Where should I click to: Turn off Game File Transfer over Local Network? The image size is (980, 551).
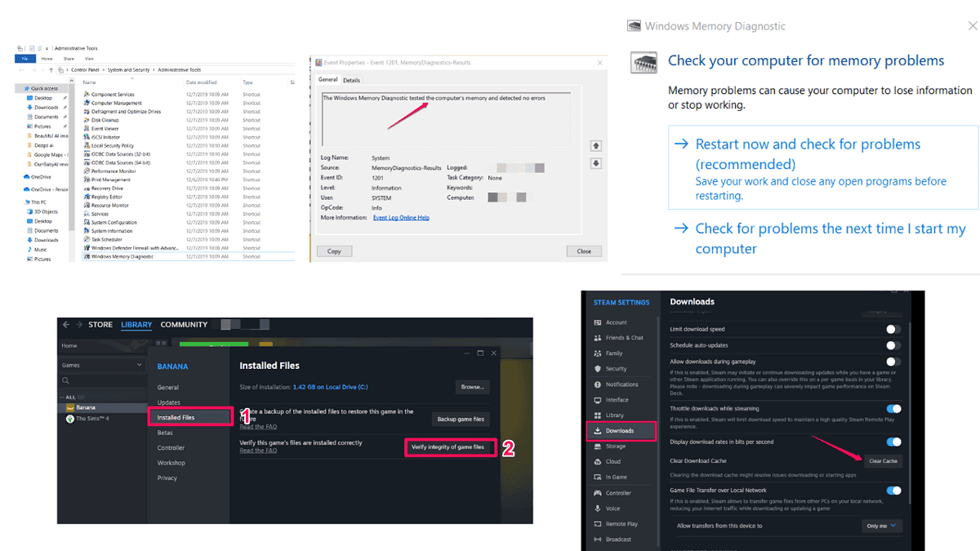tap(893, 491)
